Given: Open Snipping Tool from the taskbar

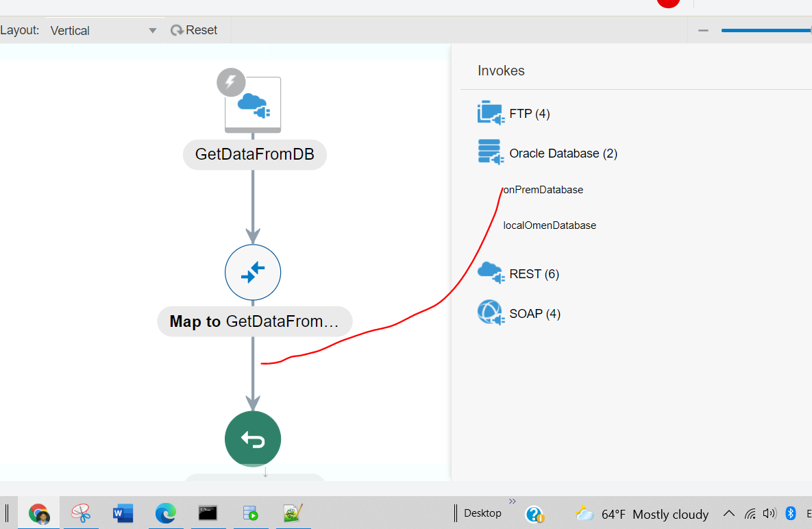Looking at the screenshot, I should 81,513.
